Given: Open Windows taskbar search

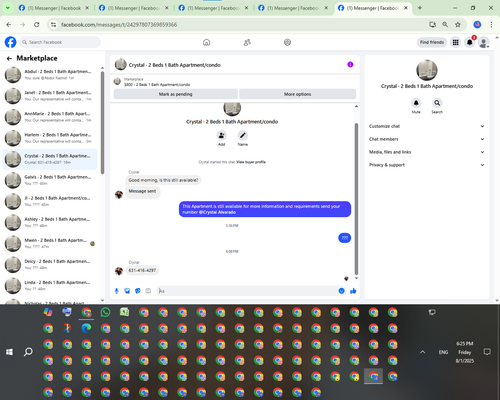Looking at the screenshot, I should (28, 352).
